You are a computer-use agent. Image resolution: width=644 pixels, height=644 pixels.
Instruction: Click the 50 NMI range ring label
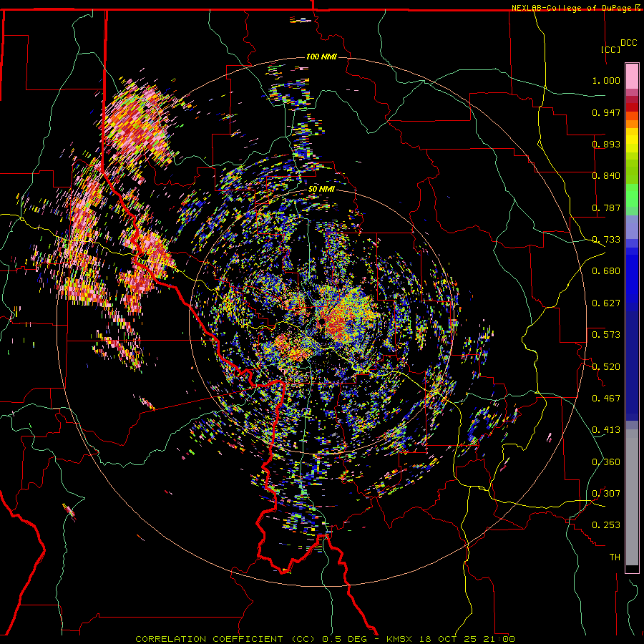click(321, 189)
